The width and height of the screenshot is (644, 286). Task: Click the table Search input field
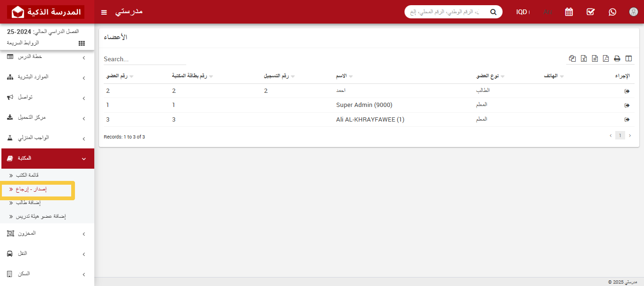click(145, 59)
